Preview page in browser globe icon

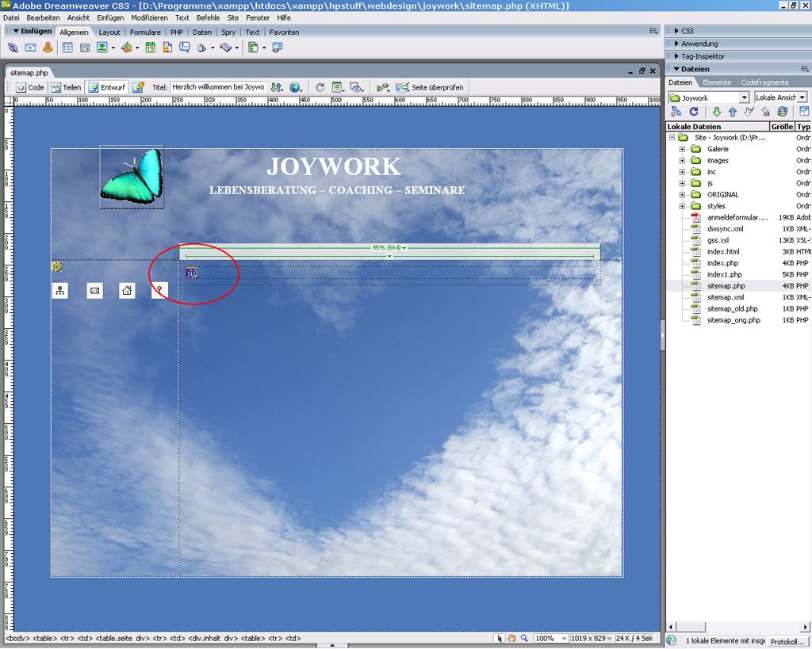click(296, 87)
